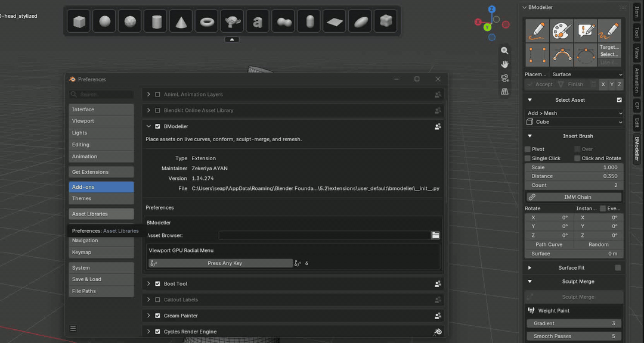Open the Interface preferences section
644x343 pixels.
click(101, 110)
